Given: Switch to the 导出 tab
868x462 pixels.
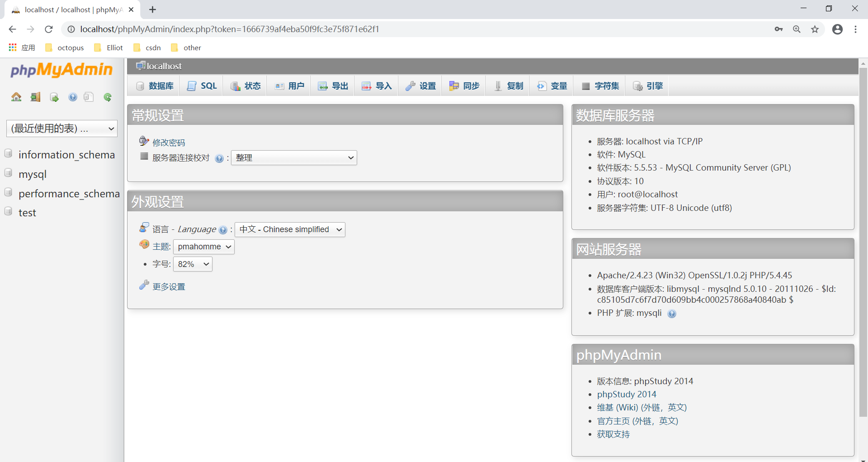Looking at the screenshot, I should [x=333, y=86].
